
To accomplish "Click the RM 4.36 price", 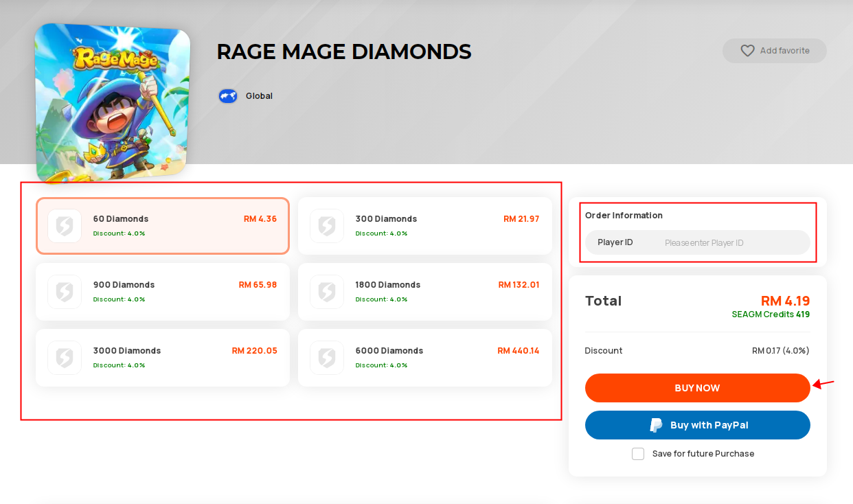I will [x=260, y=219].
